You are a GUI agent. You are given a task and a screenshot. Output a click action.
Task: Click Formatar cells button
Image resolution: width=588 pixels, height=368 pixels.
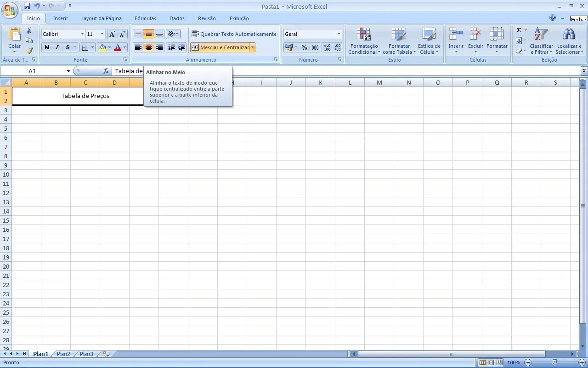coord(497,40)
